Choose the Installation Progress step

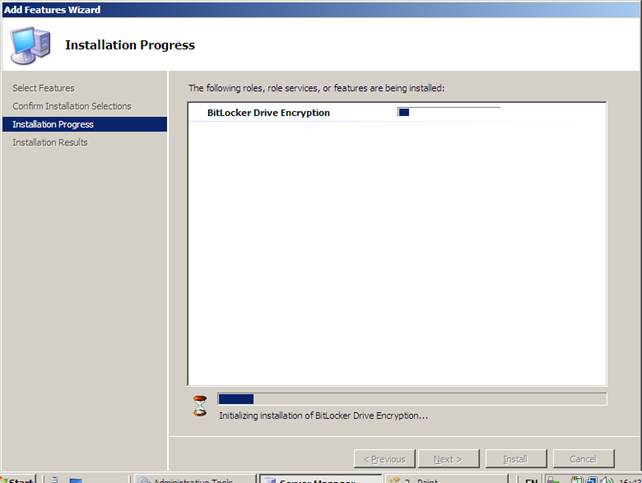coord(85,124)
